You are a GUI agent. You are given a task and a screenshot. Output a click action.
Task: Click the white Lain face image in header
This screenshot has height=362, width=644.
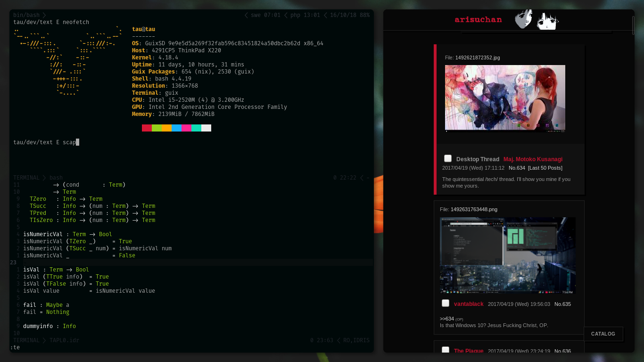click(x=547, y=21)
